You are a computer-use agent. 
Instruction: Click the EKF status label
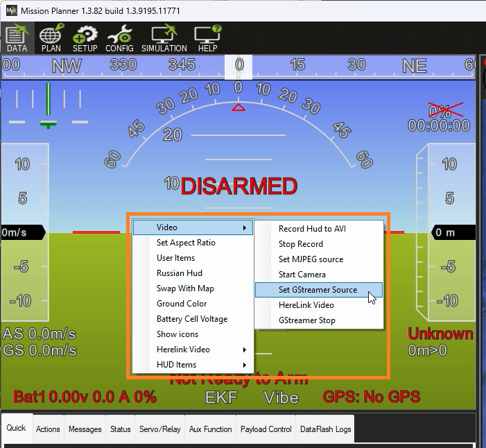pyautogui.click(x=221, y=397)
